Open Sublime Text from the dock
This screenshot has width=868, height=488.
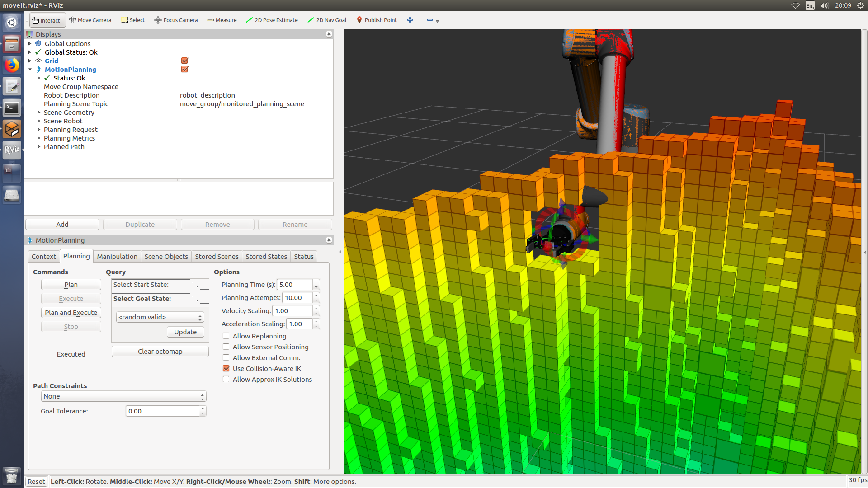12,129
